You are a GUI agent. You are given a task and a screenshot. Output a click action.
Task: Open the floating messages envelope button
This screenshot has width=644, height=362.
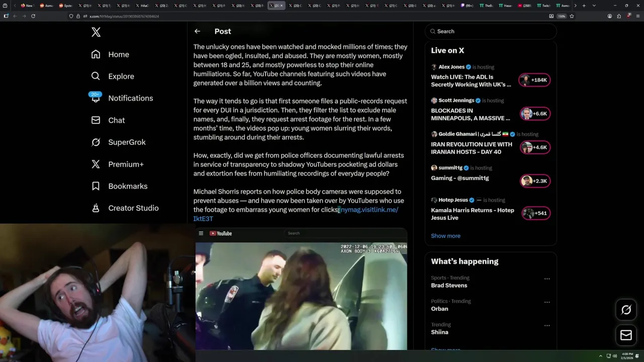(626, 335)
